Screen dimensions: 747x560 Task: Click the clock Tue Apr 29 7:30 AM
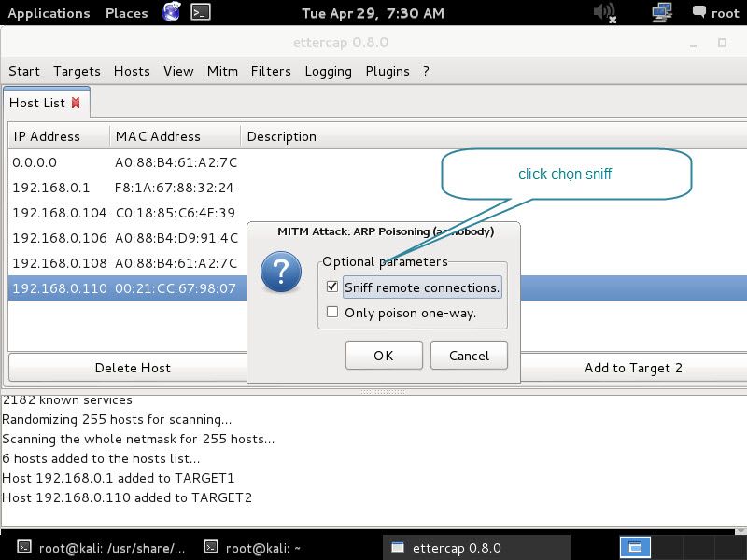tap(373, 13)
